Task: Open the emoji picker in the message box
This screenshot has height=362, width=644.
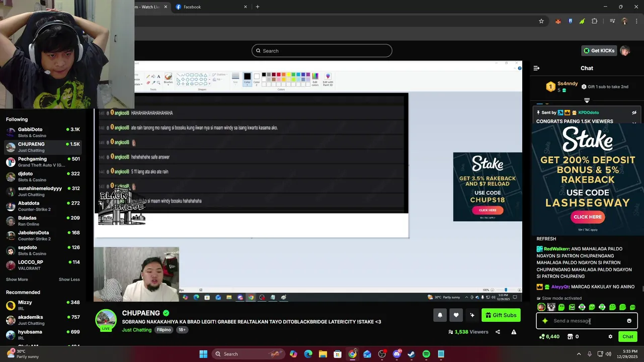Action: point(629,321)
